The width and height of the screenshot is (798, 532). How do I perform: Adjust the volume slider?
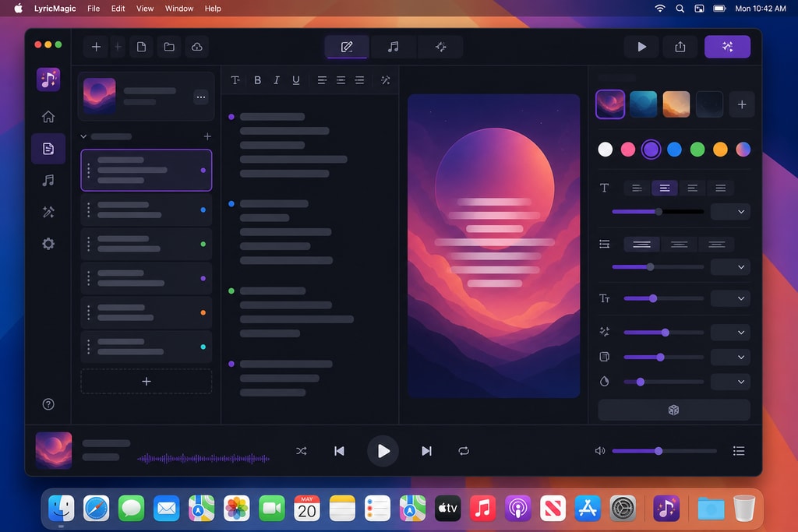[664, 451]
